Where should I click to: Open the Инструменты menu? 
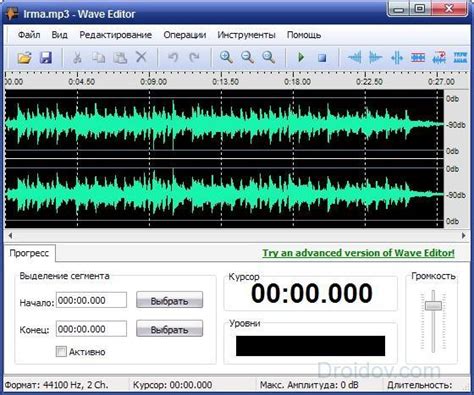(246, 35)
